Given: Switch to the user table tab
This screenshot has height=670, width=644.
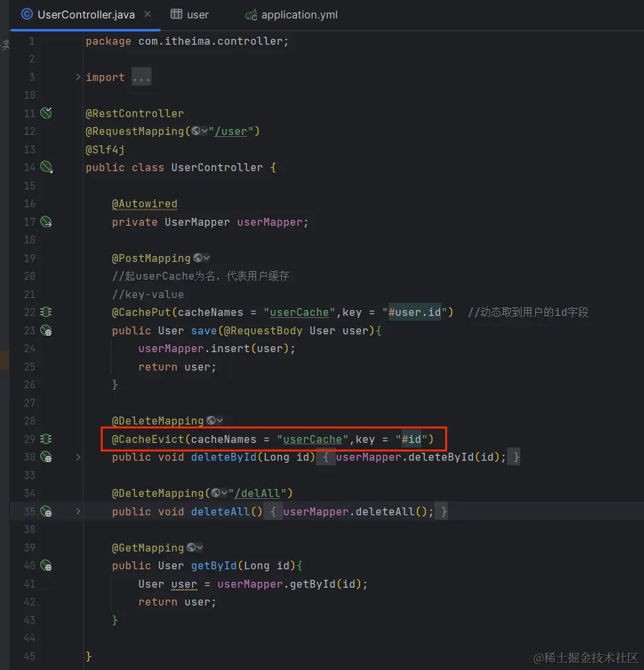Looking at the screenshot, I should click(x=190, y=14).
